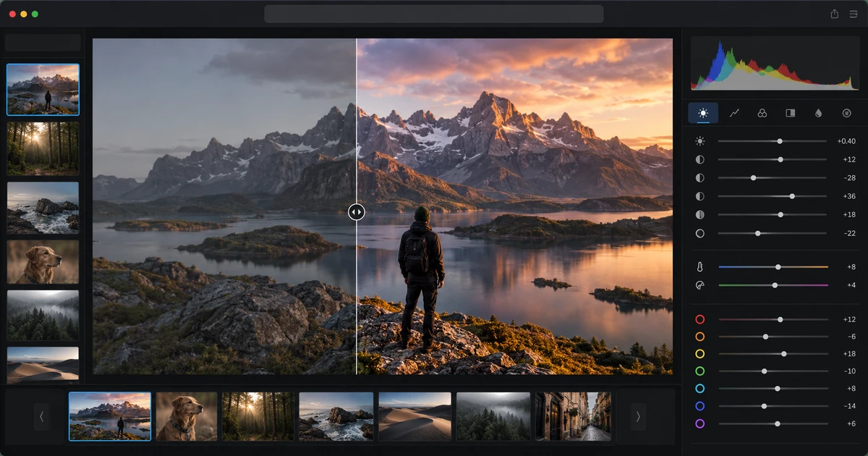This screenshot has width=868, height=456.
Task: Click the slider set to −28
Action: point(772,177)
